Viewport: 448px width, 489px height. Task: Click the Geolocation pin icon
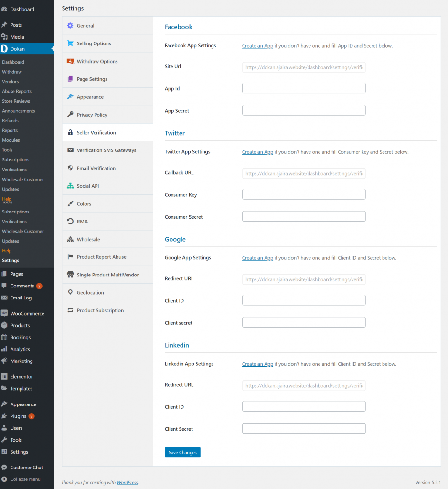(x=70, y=292)
